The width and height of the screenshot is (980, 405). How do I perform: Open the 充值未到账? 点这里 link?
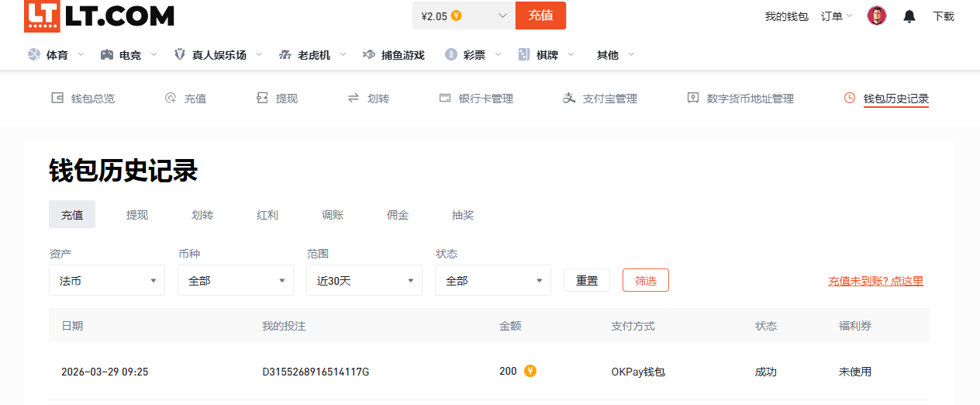[x=875, y=281]
